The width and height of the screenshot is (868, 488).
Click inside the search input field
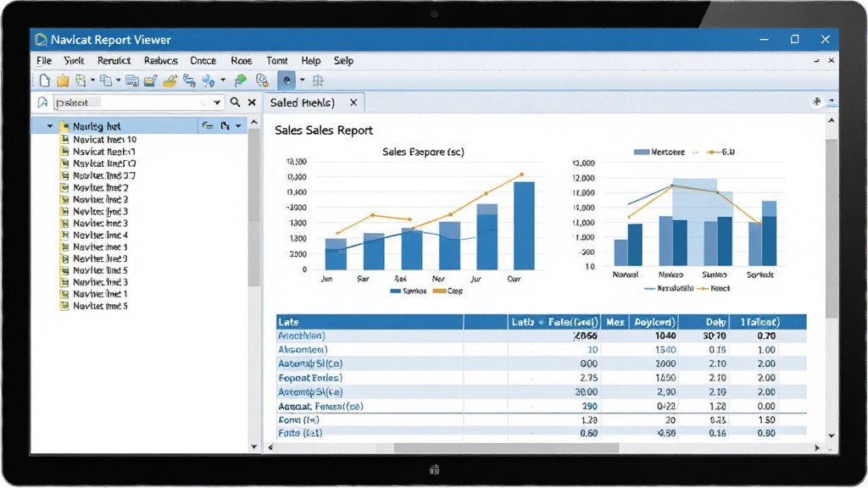pyautogui.click(x=131, y=103)
